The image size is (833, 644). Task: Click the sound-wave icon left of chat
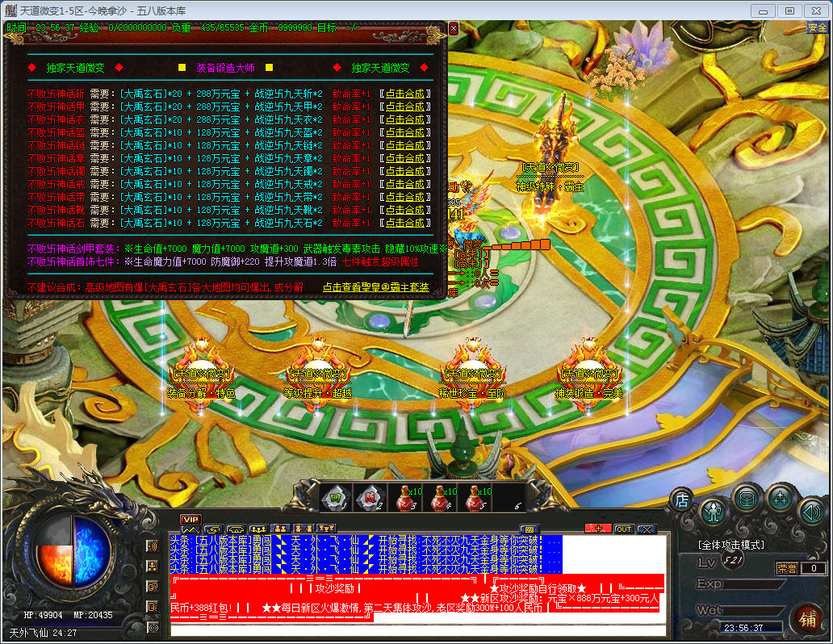click(x=153, y=546)
